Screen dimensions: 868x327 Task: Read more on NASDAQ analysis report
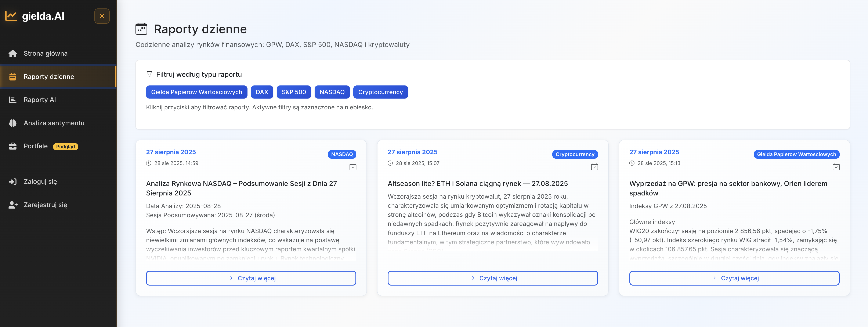[251, 278]
